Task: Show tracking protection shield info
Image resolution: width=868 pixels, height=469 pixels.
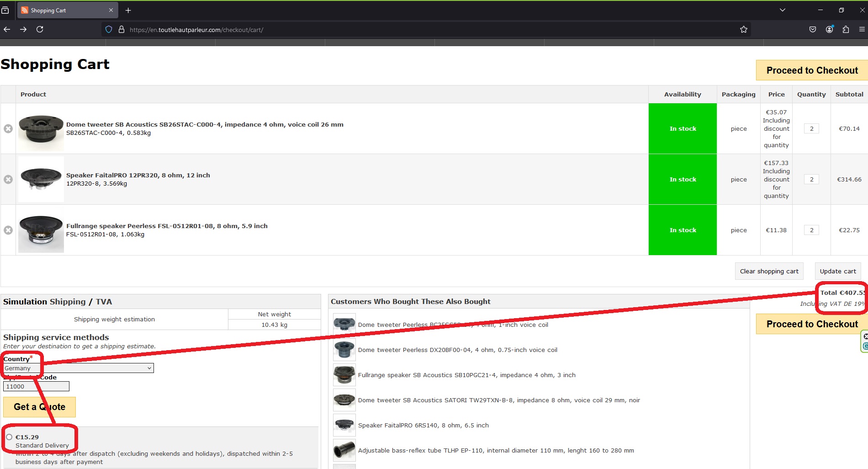Action: (109, 29)
